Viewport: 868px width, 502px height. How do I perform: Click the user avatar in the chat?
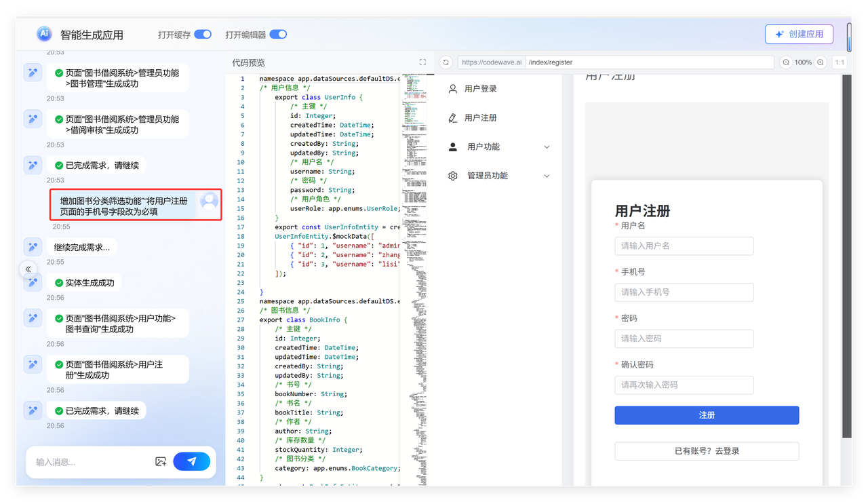[209, 201]
